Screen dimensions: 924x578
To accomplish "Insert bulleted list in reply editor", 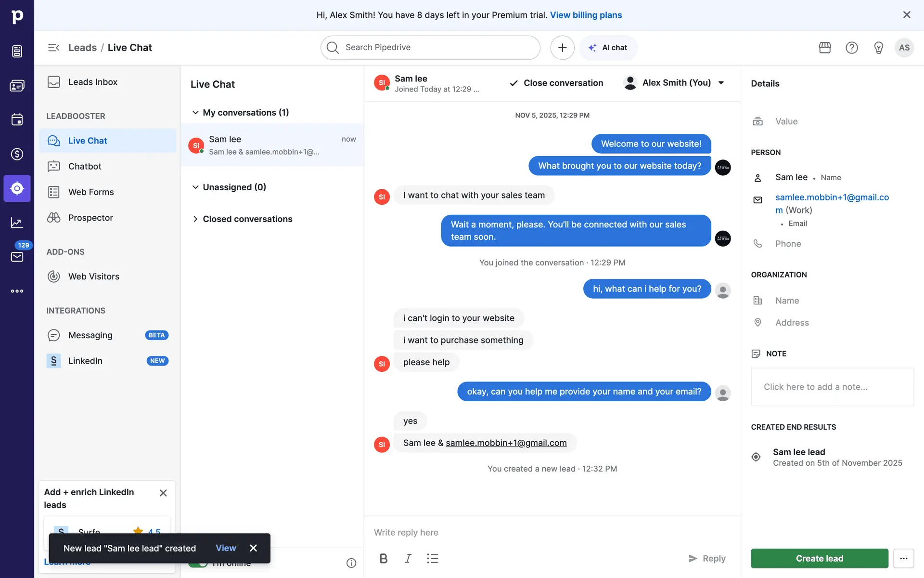I will pyautogui.click(x=432, y=558).
